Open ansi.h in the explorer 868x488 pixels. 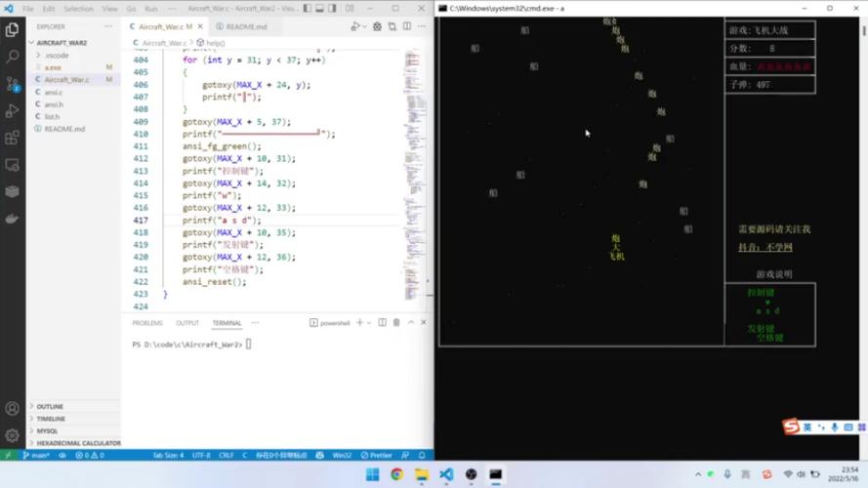(73, 104)
